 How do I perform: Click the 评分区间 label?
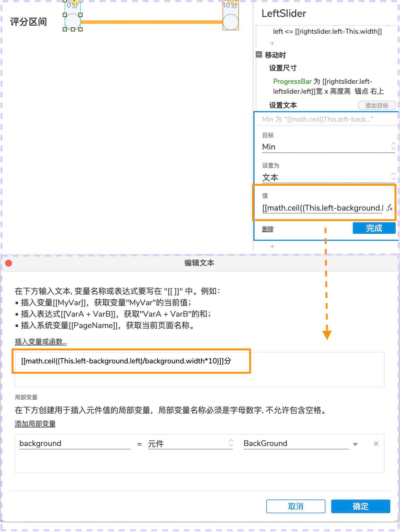28,22
